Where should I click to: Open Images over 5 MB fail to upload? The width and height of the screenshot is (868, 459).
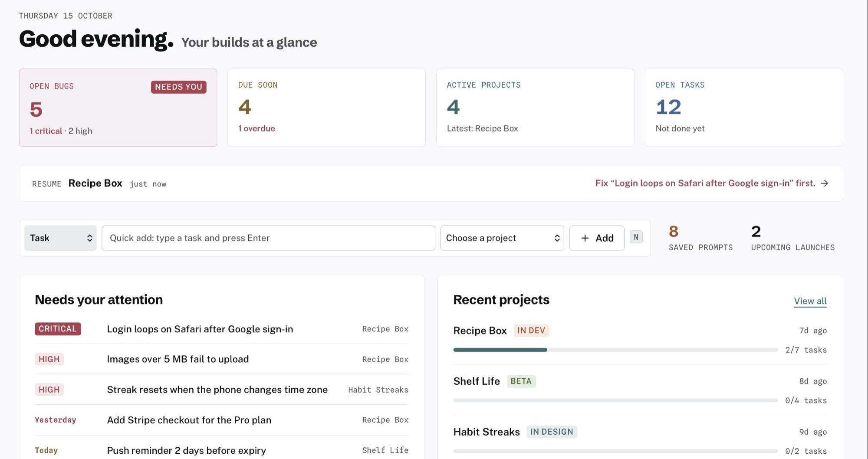coord(221,359)
